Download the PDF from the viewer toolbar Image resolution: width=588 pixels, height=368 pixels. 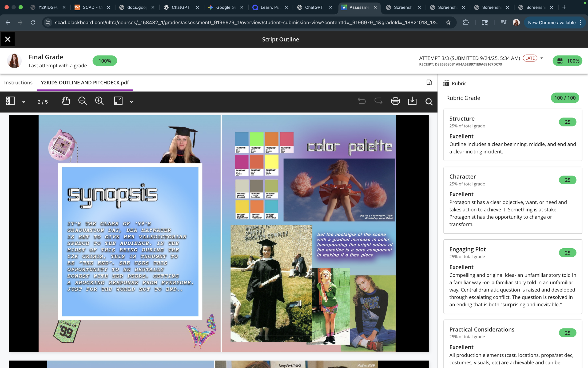point(412,101)
